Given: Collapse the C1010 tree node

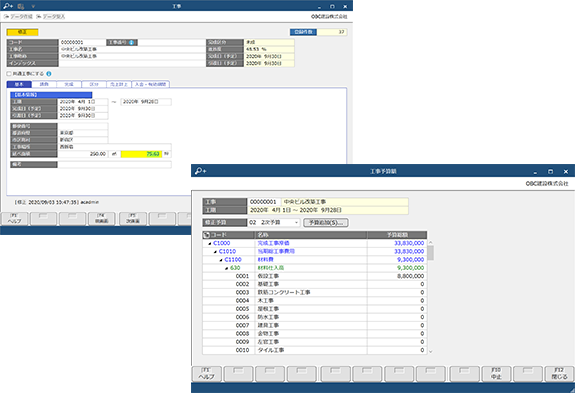Looking at the screenshot, I should (215, 251).
